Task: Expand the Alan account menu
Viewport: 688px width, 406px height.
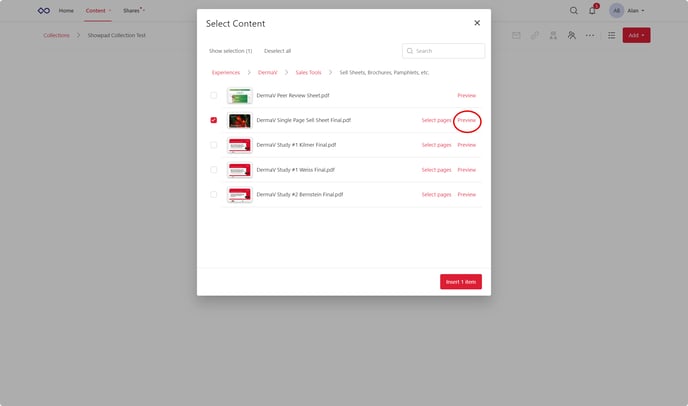Action: (635, 10)
